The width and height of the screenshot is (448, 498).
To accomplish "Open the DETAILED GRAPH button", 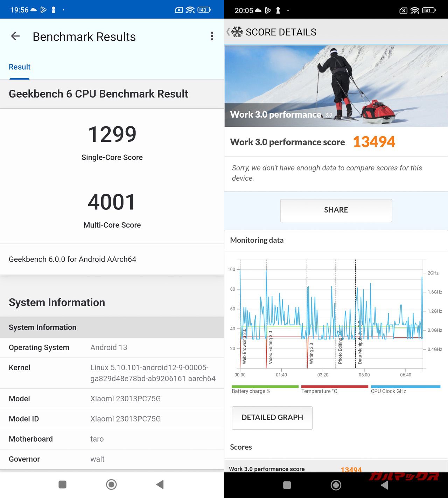I will (272, 417).
